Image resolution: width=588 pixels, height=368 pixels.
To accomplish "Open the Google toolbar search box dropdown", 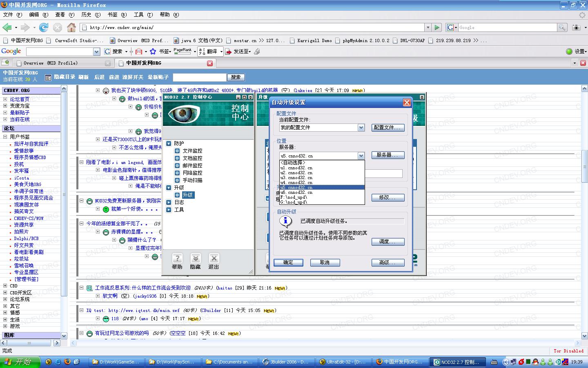I will pos(97,52).
